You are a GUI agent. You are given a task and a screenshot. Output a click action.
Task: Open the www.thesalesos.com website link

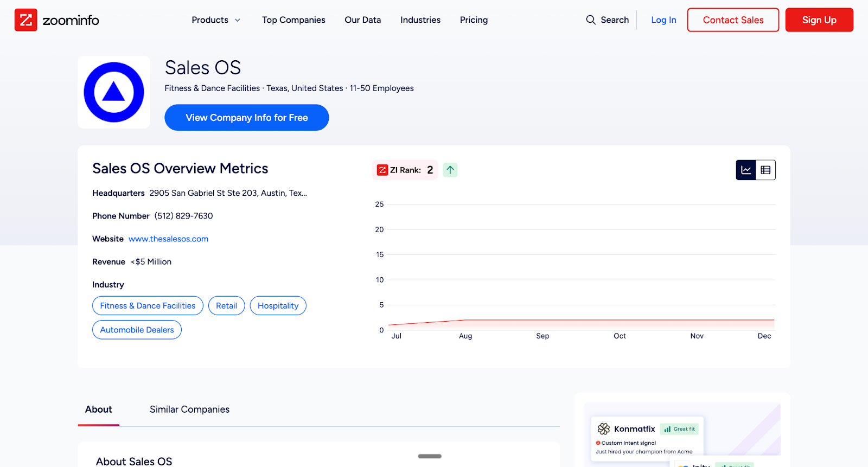coord(168,239)
